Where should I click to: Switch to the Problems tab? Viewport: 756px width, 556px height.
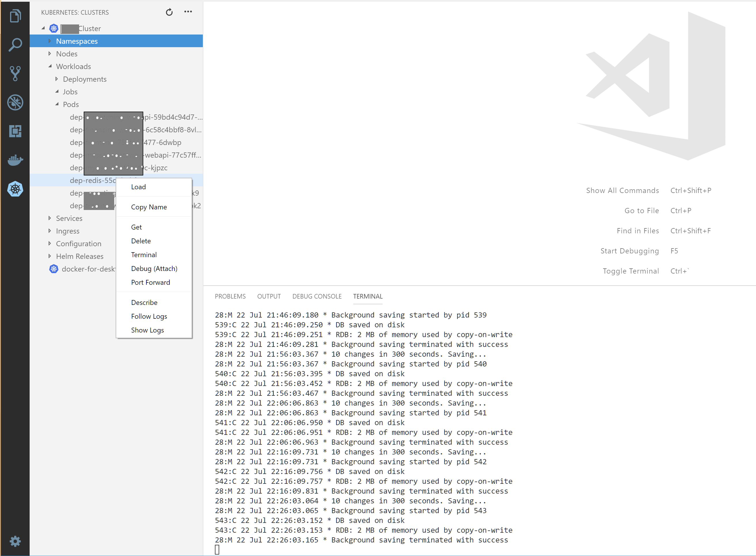[230, 296]
